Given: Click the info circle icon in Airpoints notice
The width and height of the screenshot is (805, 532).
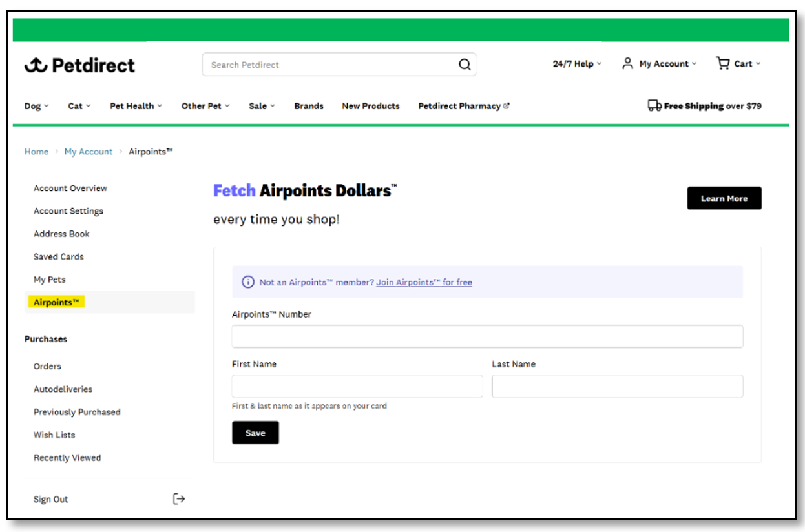Looking at the screenshot, I should pyautogui.click(x=248, y=282).
